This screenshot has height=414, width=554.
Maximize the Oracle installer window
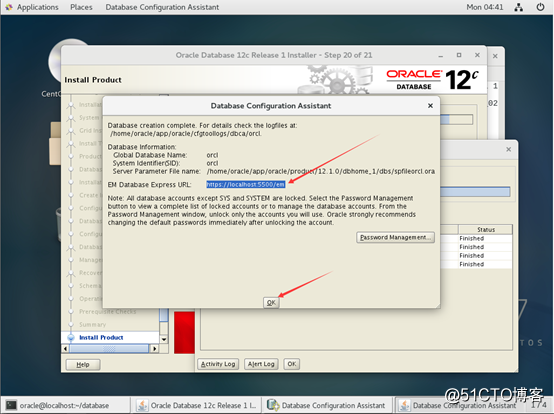click(x=459, y=55)
